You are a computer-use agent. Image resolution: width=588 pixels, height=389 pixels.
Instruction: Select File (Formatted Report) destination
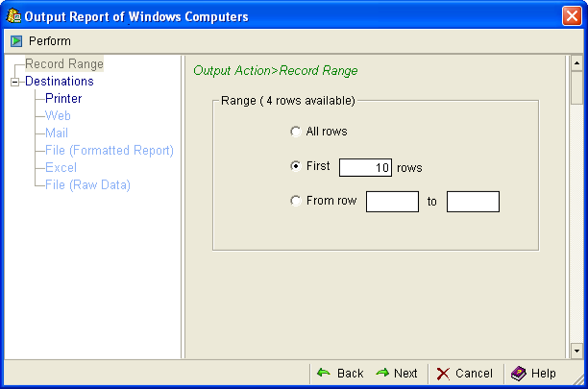(110, 150)
